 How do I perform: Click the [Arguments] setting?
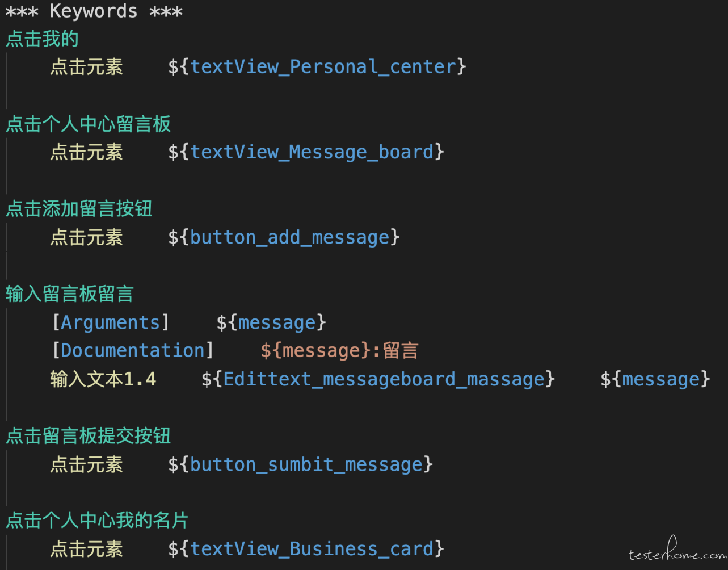[111, 322]
